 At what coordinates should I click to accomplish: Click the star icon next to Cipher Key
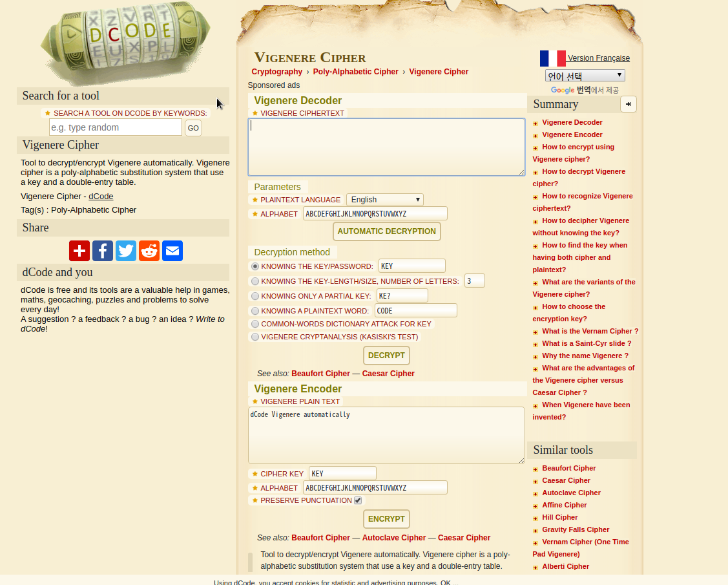coord(255,474)
